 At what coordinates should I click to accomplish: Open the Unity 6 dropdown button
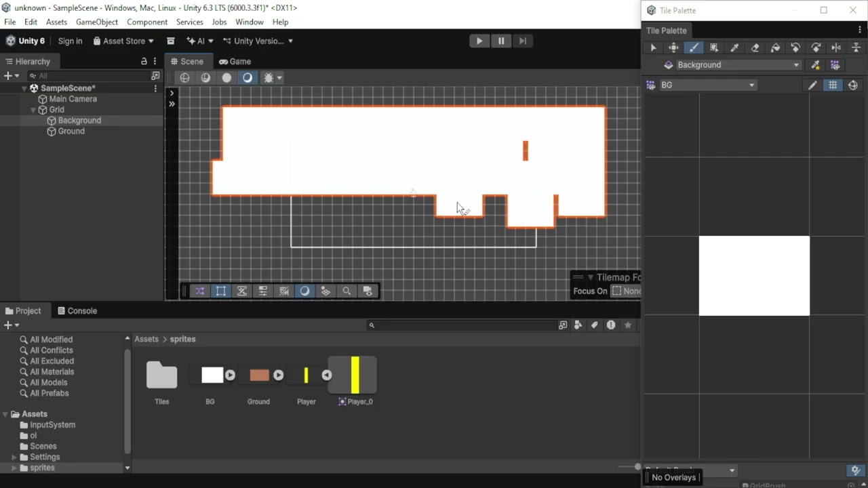[26, 41]
